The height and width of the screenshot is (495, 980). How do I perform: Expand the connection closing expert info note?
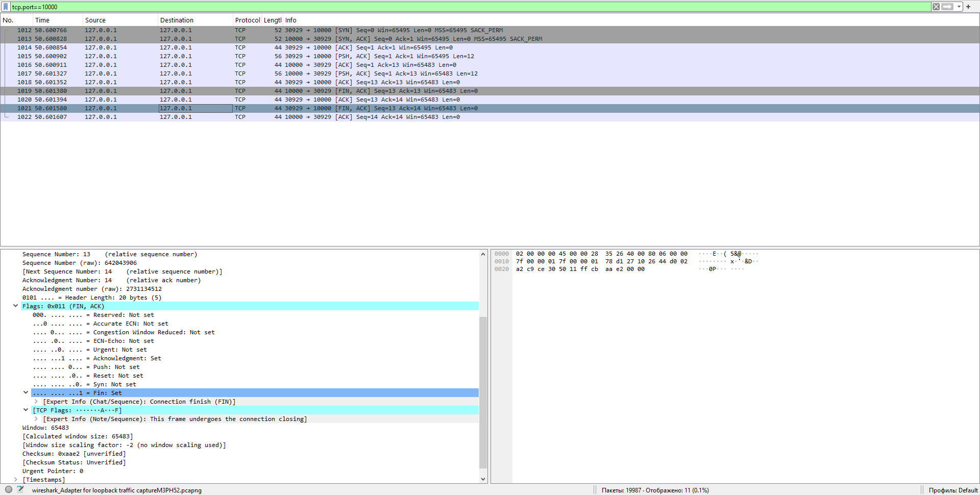36,419
